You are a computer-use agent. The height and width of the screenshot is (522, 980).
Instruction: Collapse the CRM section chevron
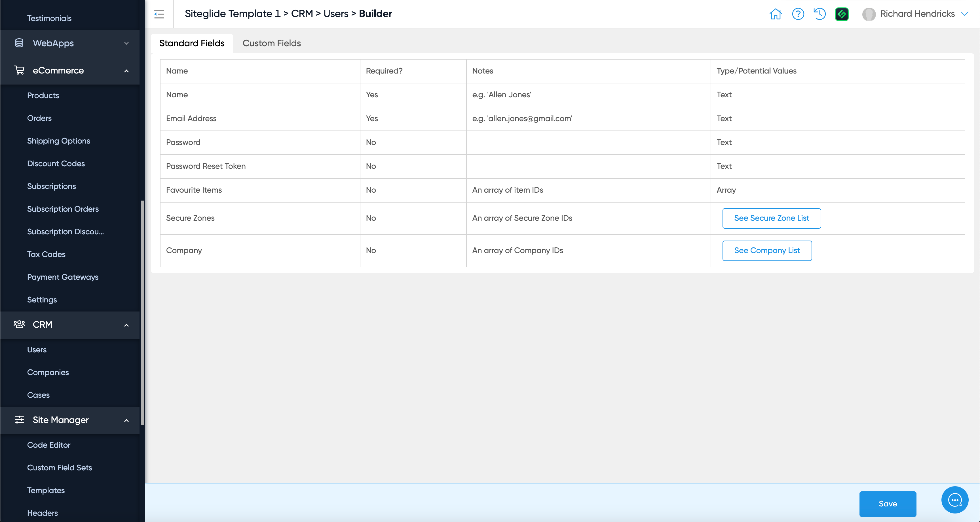126,325
